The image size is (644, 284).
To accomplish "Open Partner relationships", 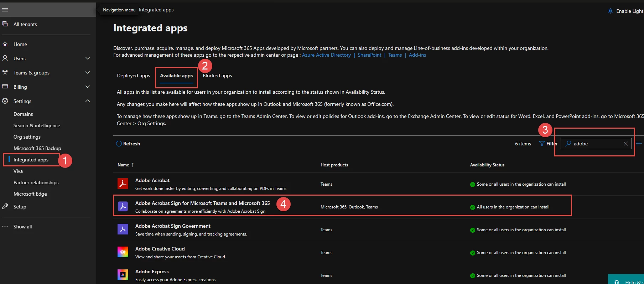I will (x=36, y=182).
